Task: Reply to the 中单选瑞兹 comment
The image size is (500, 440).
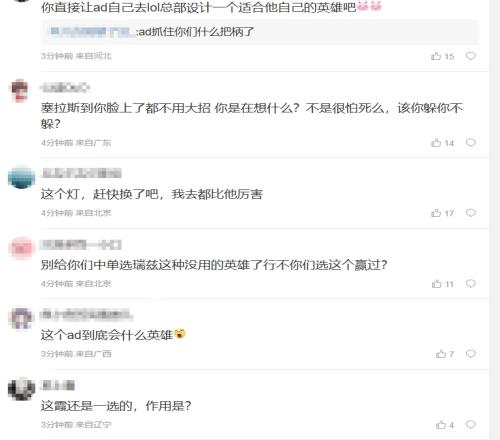Action: click(471, 284)
